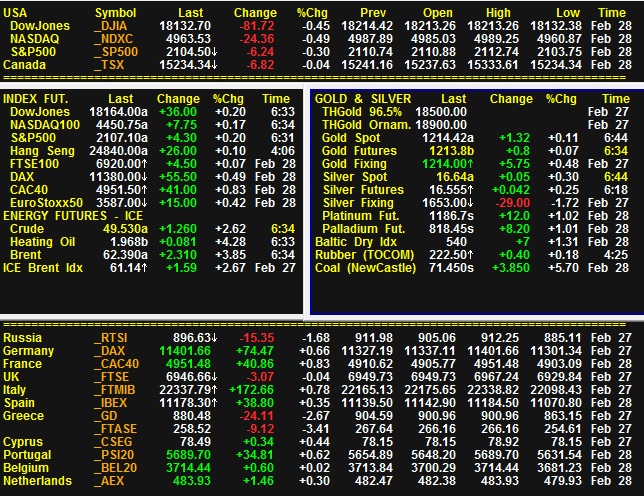Select the NASDAQ100 futures row label

pos(45,125)
